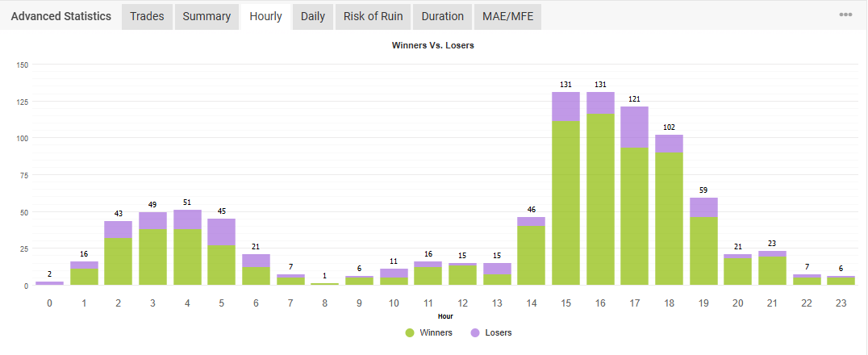This screenshot has width=868, height=355.
Task: Click the total label 121 above hour 17
Action: [x=634, y=99]
